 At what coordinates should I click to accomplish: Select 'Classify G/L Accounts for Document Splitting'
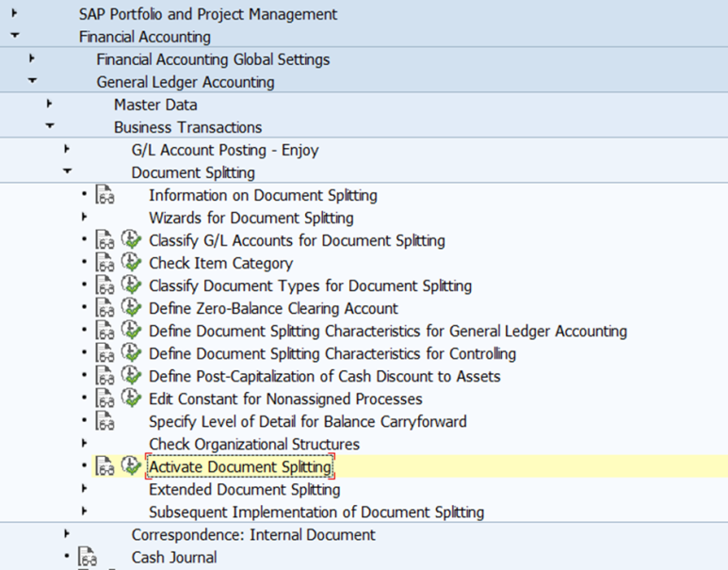click(x=297, y=240)
